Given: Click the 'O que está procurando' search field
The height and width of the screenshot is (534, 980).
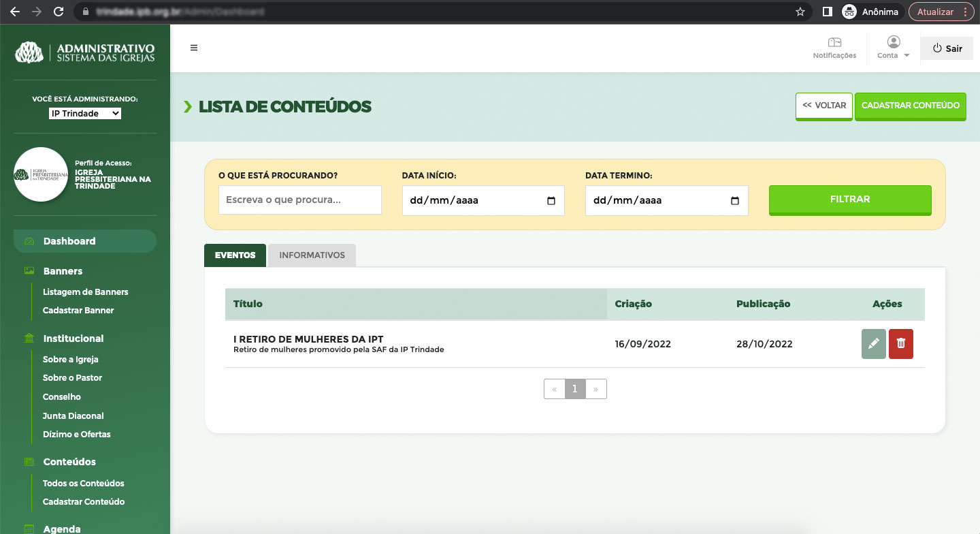Looking at the screenshot, I should click(x=299, y=200).
